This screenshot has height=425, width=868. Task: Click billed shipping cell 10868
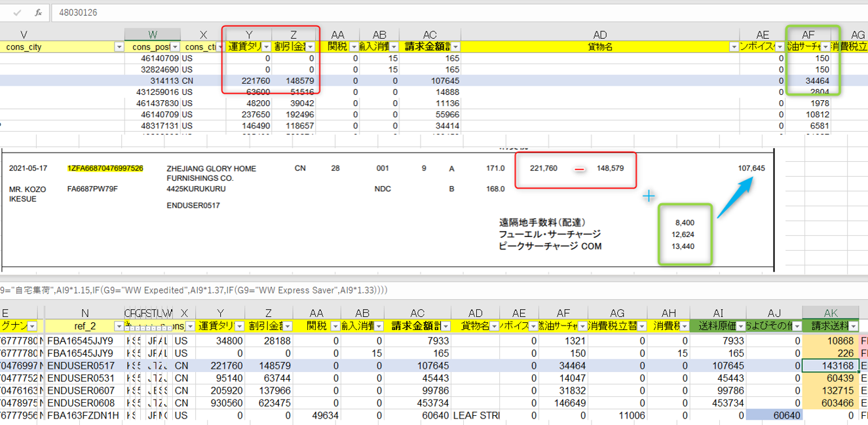(831, 341)
